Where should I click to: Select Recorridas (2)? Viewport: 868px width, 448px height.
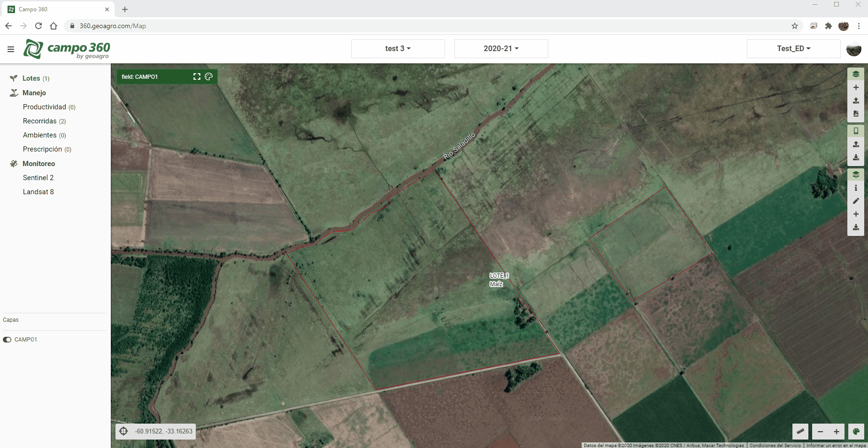45,121
